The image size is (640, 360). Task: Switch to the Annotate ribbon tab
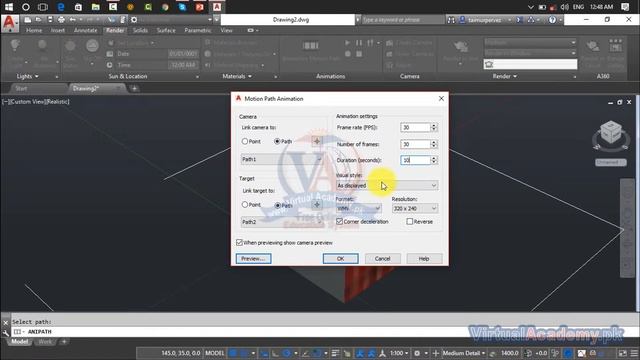coord(85,30)
